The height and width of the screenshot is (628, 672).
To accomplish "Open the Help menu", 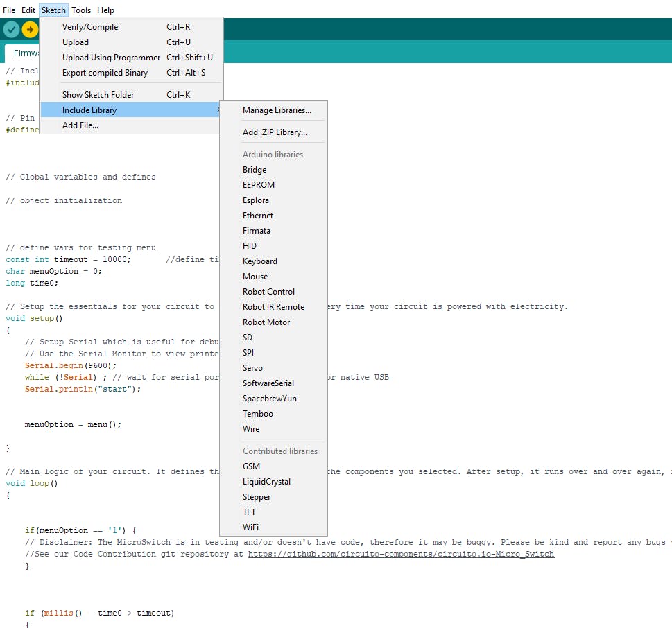I will [x=105, y=10].
